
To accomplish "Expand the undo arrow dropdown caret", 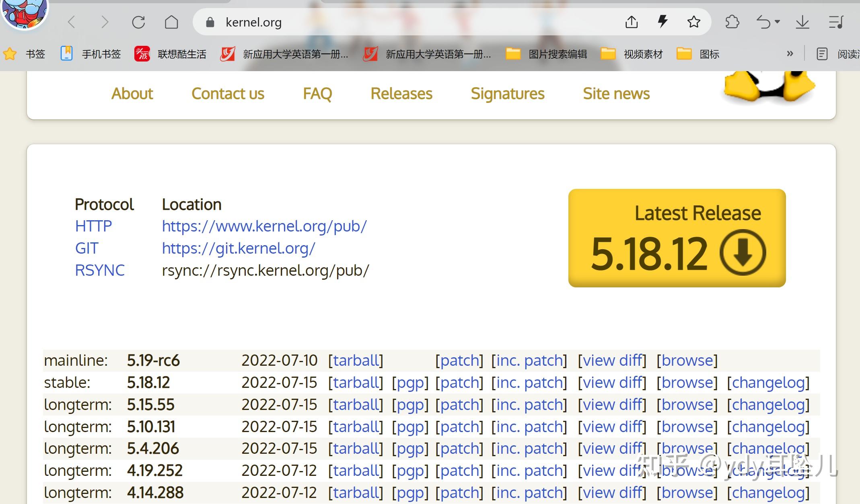I will point(777,22).
